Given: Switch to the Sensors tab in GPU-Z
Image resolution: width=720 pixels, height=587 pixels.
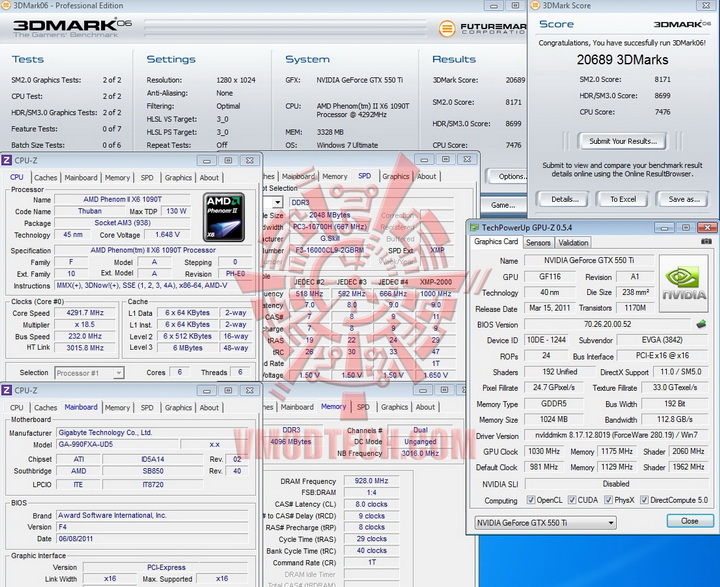Looking at the screenshot, I should tap(538, 242).
